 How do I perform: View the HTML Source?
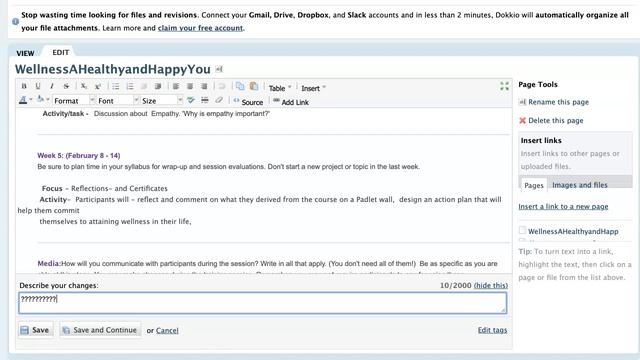pyautogui.click(x=248, y=102)
